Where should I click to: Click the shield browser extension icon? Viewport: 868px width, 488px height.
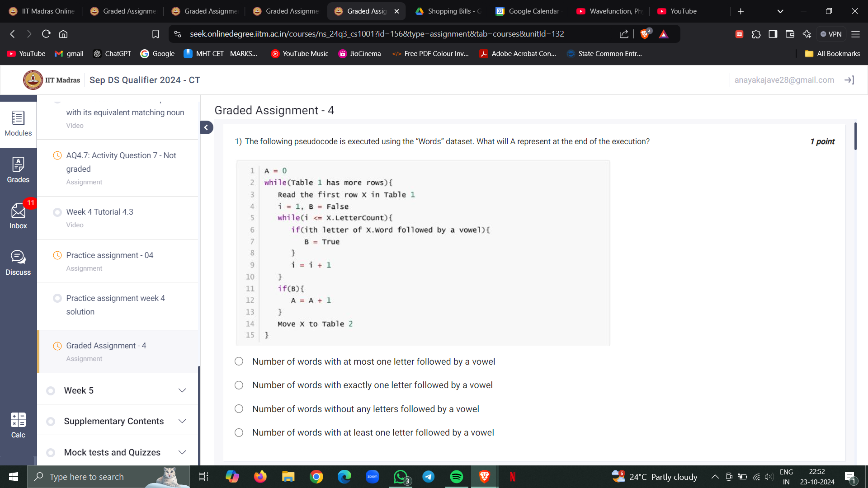click(x=644, y=34)
